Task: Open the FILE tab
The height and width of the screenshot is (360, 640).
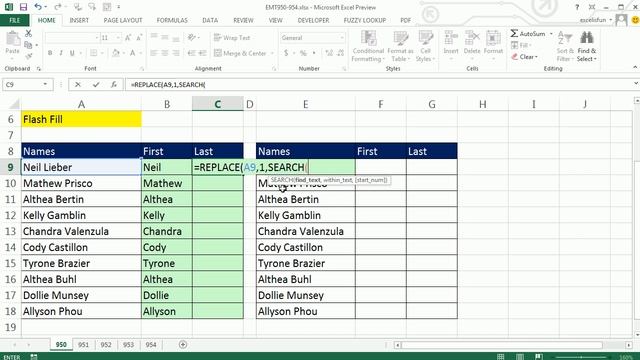Action: tap(14, 20)
